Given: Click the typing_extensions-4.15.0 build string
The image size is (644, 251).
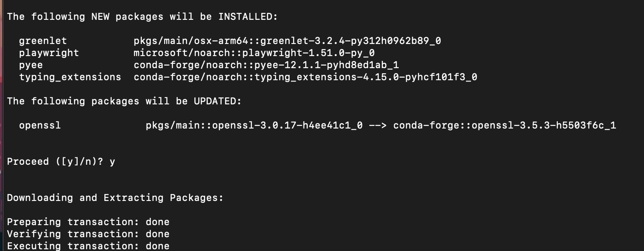Looking at the screenshot, I should 305,77.
